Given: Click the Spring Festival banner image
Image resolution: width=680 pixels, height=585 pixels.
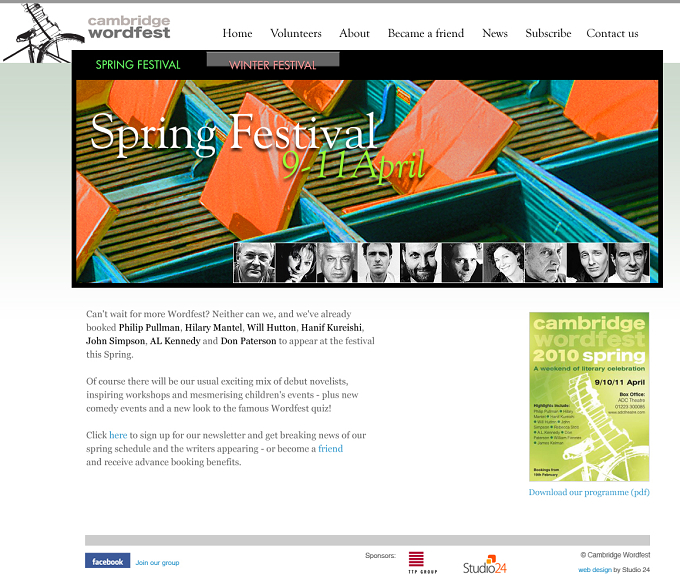Looking at the screenshot, I should pos(367,181).
